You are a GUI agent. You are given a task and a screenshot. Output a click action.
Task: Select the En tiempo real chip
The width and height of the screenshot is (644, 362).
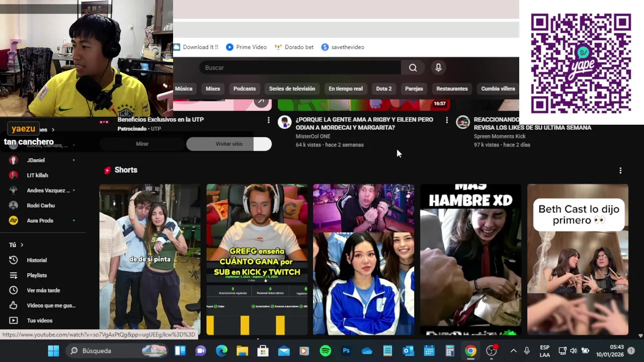(x=346, y=88)
